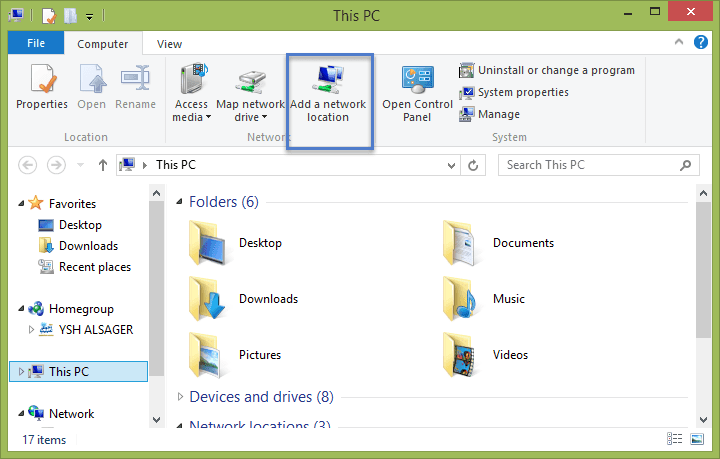
Task: Click the Add a network location icon
Action: [329, 78]
